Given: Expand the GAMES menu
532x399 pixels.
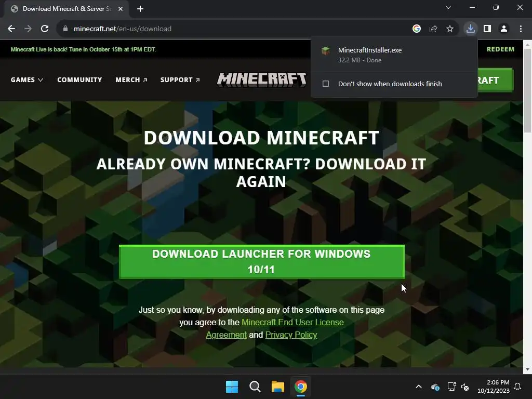Looking at the screenshot, I should [27, 79].
